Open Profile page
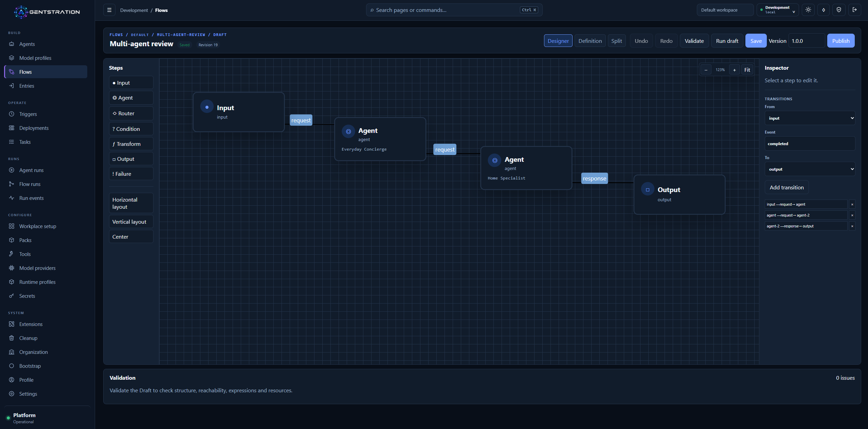868x429 pixels. pos(46,380)
